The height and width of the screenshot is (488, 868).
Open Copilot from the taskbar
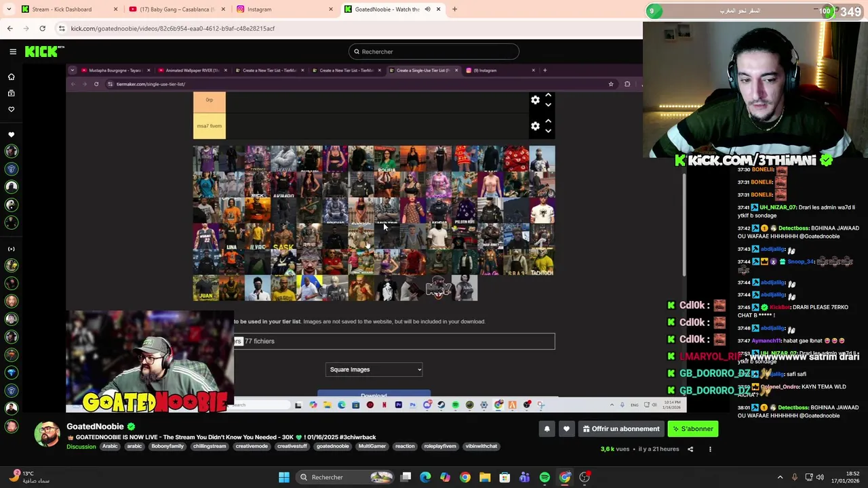[x=445, y=477]
